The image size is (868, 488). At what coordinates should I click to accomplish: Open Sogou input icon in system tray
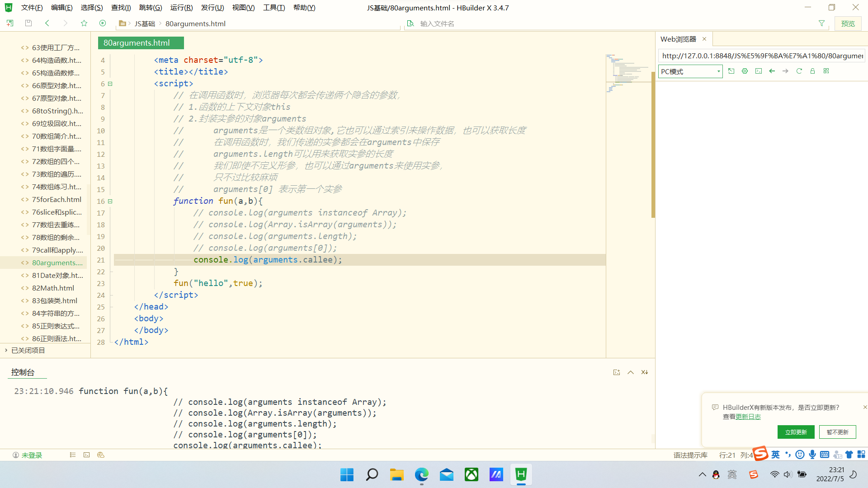(753, 474)
